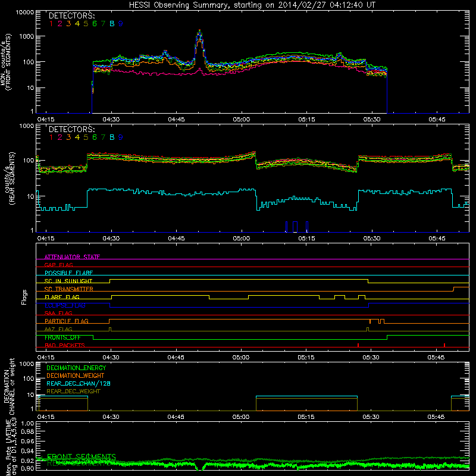Click the ECLIPSE_FLAG label
The height and width of the screenshot is (476, 476).
pos(65,305)
